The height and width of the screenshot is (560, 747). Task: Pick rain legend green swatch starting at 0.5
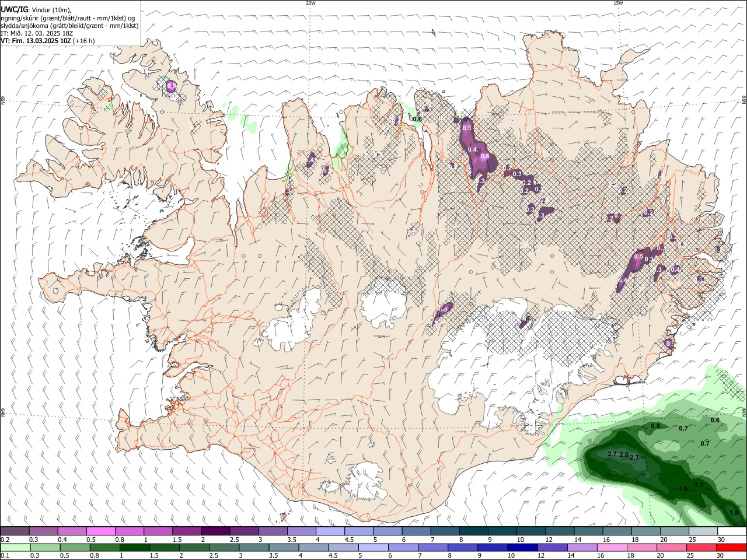[75, 547]
